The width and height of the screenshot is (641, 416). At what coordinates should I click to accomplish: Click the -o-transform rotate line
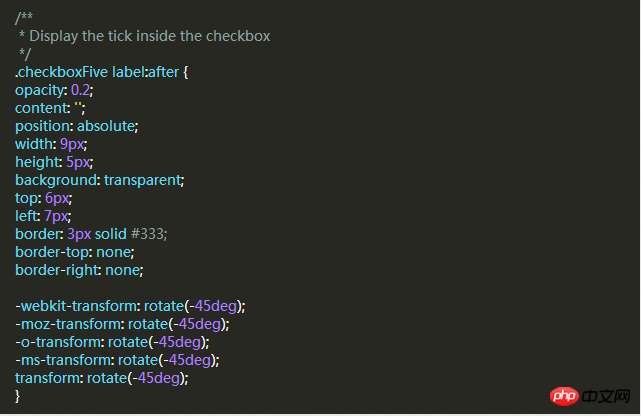[112, 342]
